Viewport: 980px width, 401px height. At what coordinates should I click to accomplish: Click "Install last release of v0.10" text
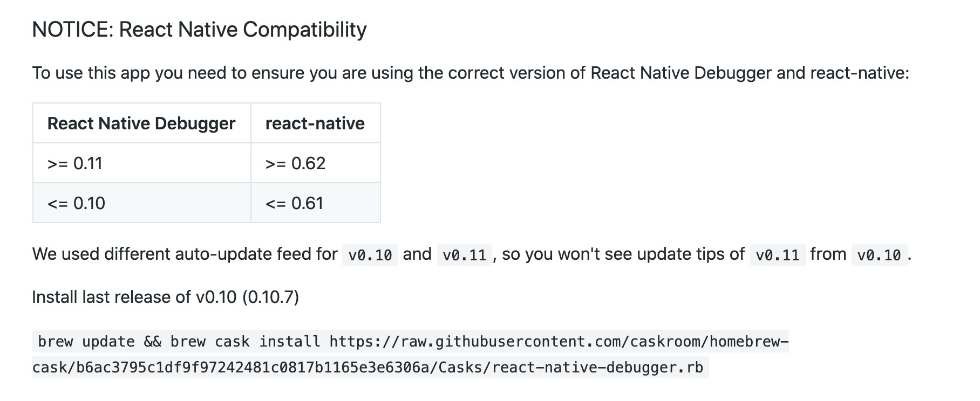134,297
